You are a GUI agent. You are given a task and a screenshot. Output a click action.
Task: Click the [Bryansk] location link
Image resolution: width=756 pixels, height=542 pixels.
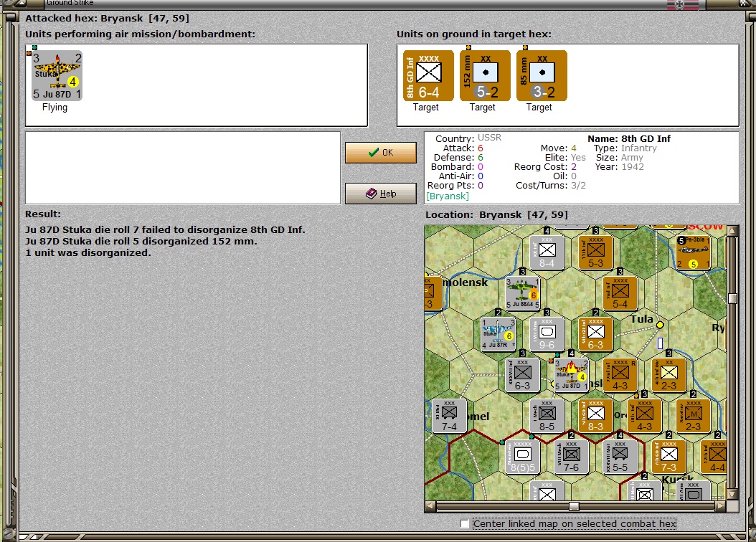tap(448, 196)
